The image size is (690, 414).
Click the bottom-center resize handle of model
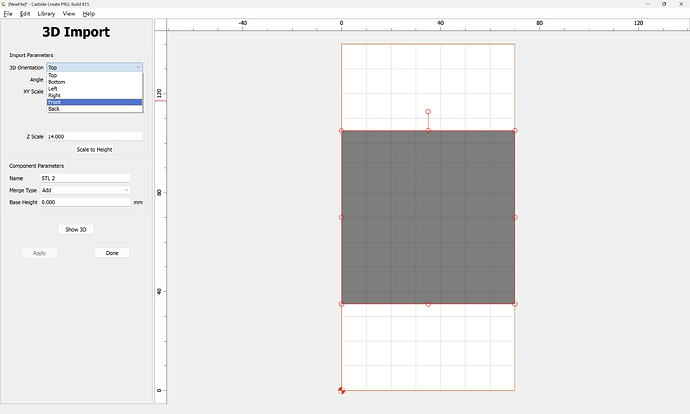point(428,304)
